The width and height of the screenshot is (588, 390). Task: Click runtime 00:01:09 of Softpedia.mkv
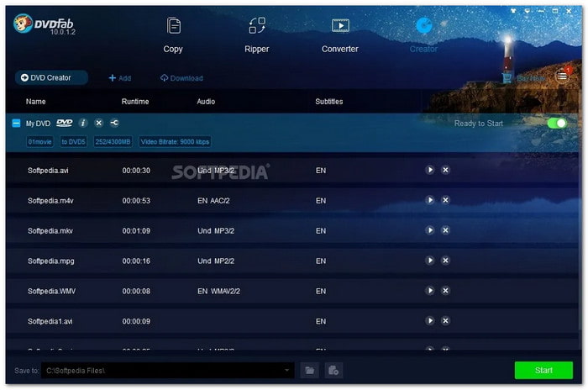pyautogui.click(x=136, y=231)
